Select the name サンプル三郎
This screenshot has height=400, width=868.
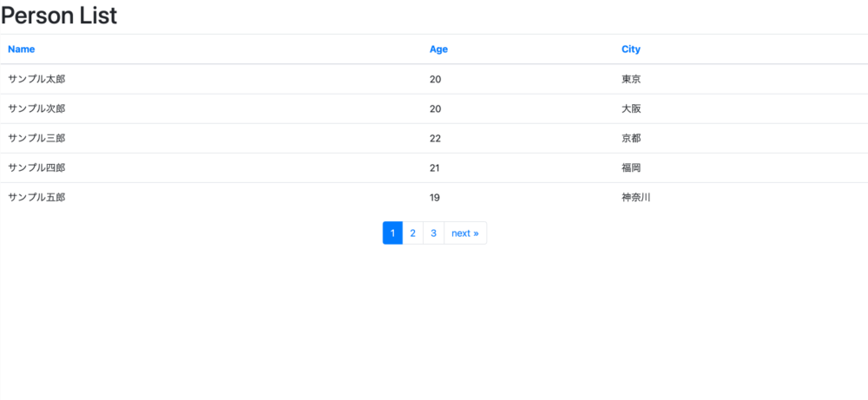[36, 138]
